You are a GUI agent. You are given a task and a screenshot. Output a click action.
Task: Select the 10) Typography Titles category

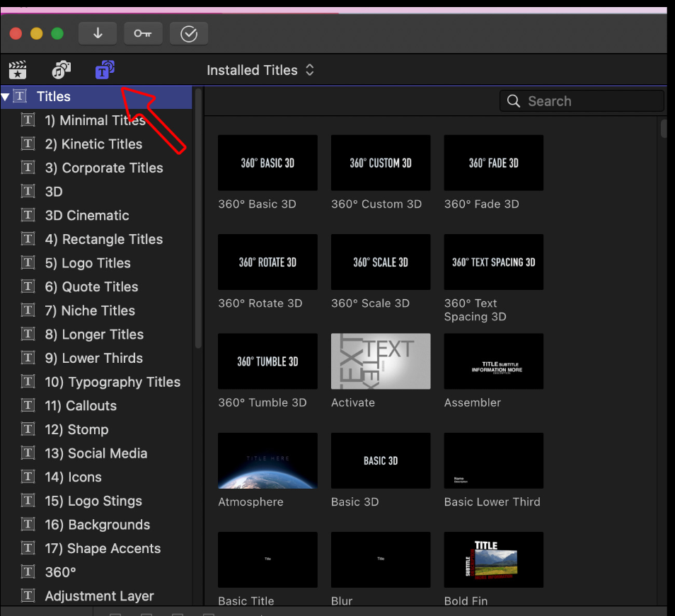coord(96,382)
